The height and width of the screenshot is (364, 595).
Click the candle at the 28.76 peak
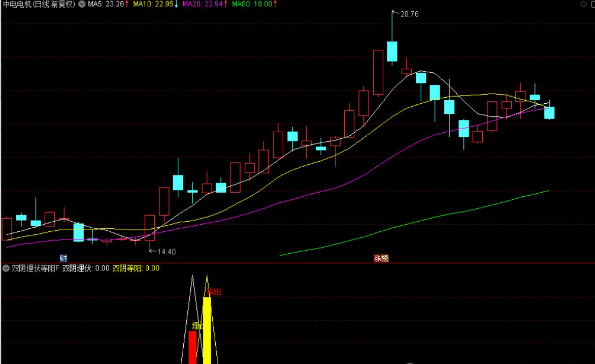tap(392, 51)
